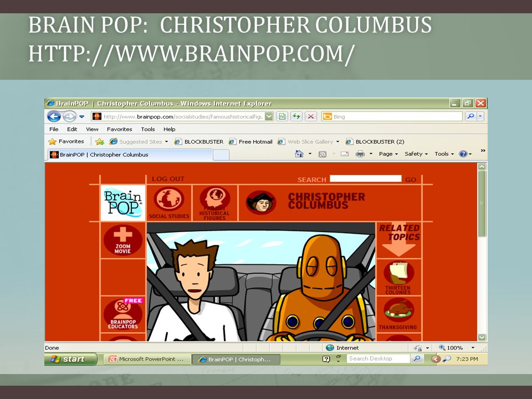The height and width of the screenshot is (399, 532).
Task: Open the search provider dropdown arrow
Action: coord(480,116)
